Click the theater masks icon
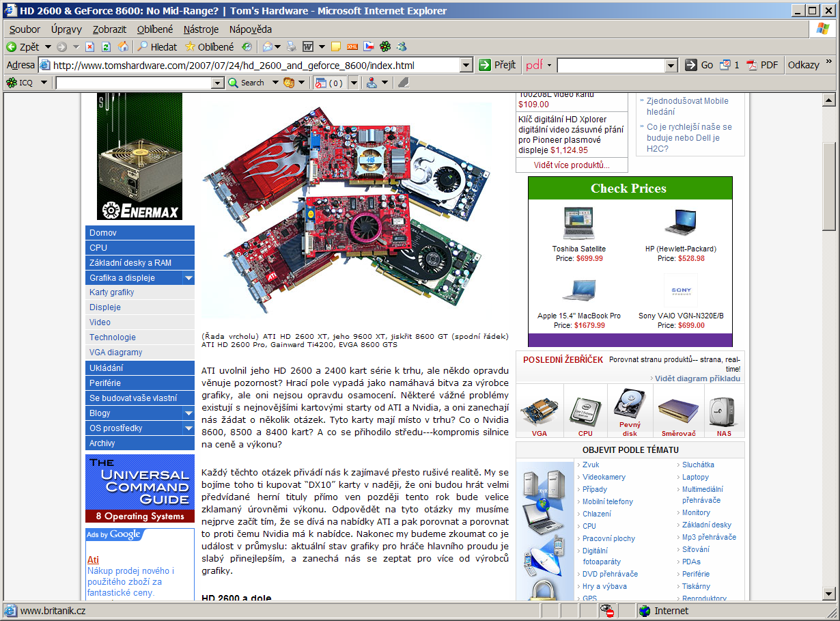The image size is (840, 621). [x=289, y=83]
